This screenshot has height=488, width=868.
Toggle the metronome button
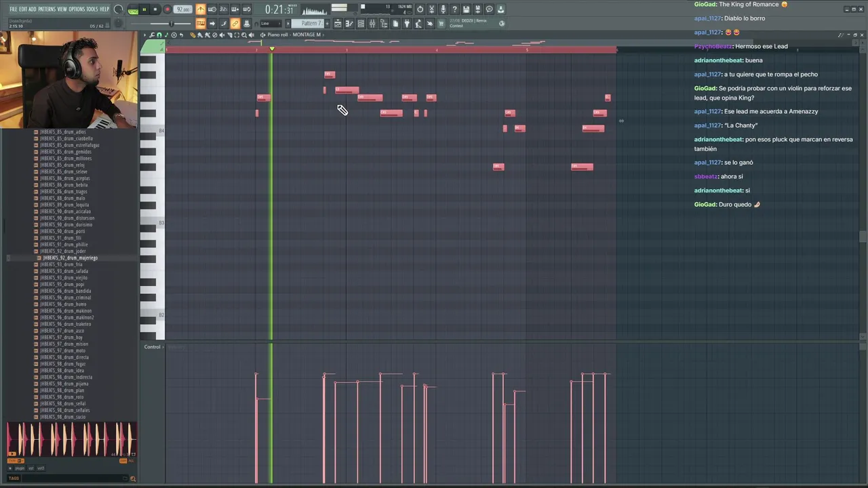[x=201, y=9]
